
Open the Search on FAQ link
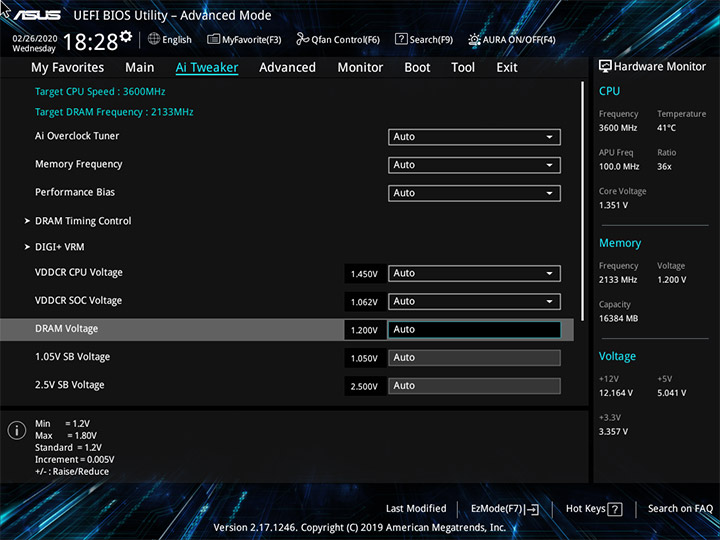pyautogui.click(x=680, y=508)
